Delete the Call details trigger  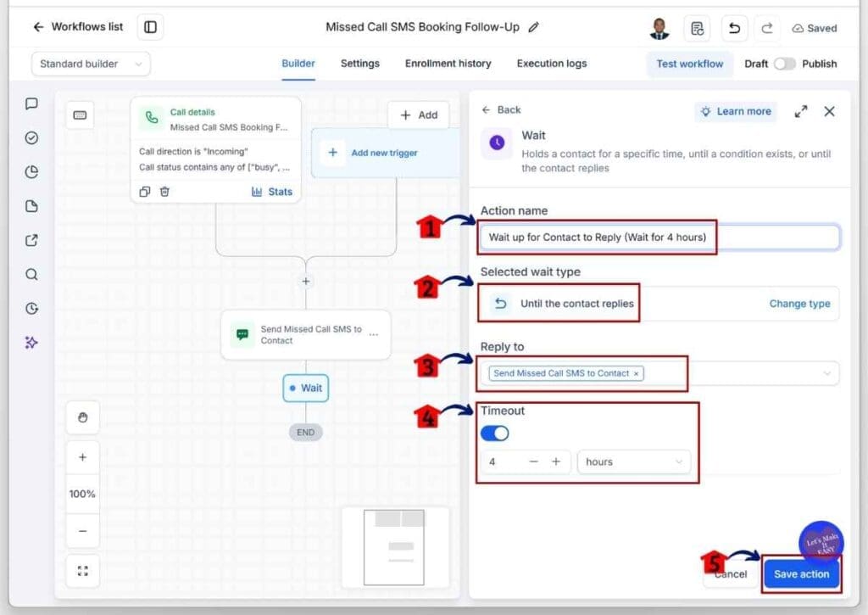click(164, 192)
